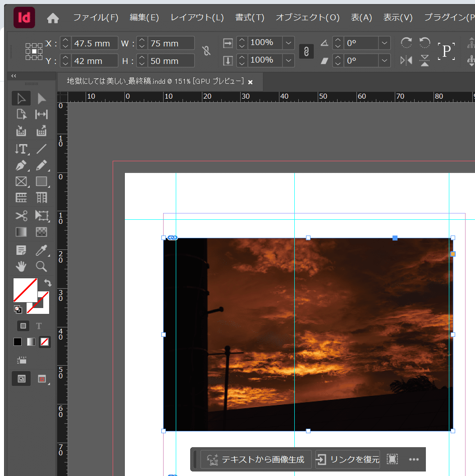This screenshot has height=476, width=475.
Task: Select the Horizontal Grid tool
Action: (x=21, y=198)
